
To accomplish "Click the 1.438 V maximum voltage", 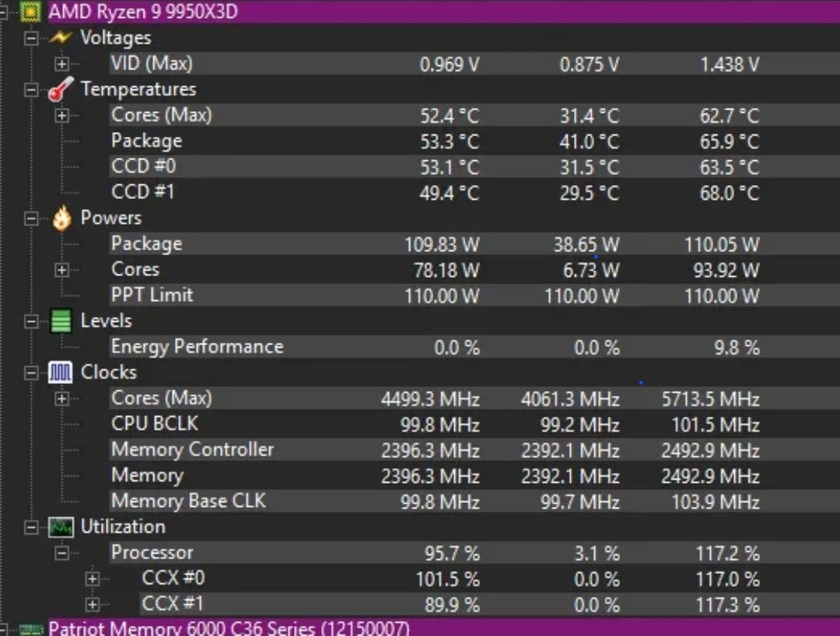I will pos(730,65).
